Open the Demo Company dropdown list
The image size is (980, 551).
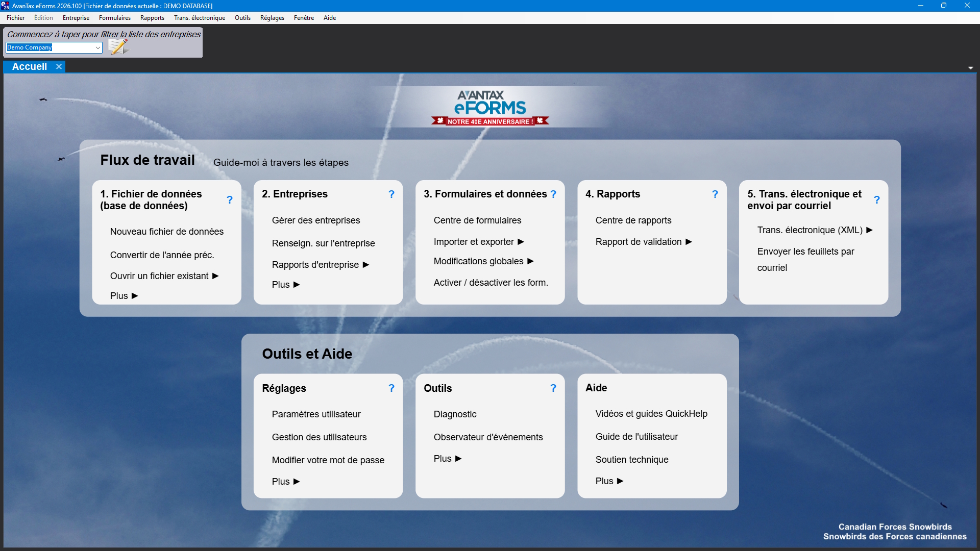click(97, 47)
